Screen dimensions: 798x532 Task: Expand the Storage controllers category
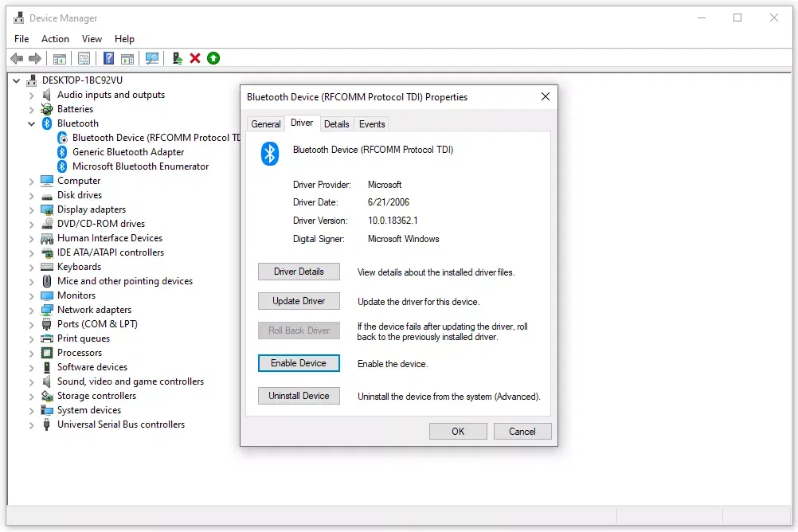pos(32,396)
